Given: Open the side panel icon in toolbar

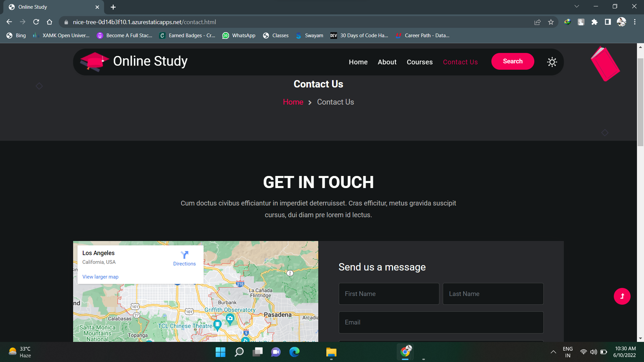Looking at the screenshot, I should tap(608, 22).
